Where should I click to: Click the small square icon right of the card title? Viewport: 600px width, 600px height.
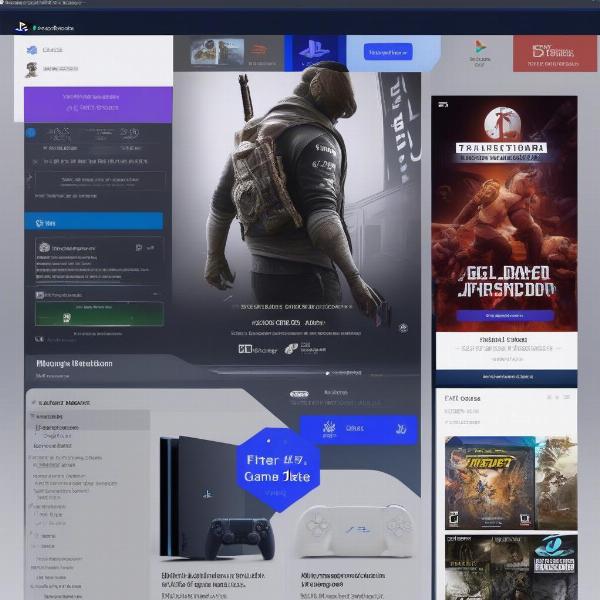(139, 248)
